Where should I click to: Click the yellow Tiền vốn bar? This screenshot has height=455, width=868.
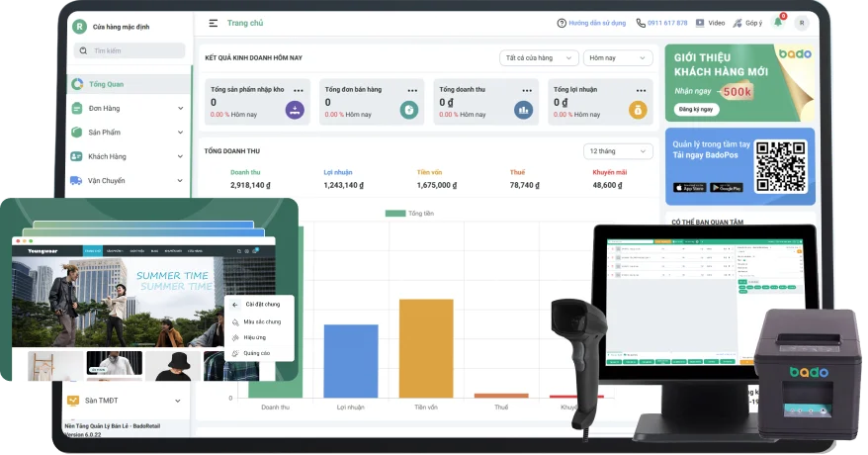click(x=426, y=348)
